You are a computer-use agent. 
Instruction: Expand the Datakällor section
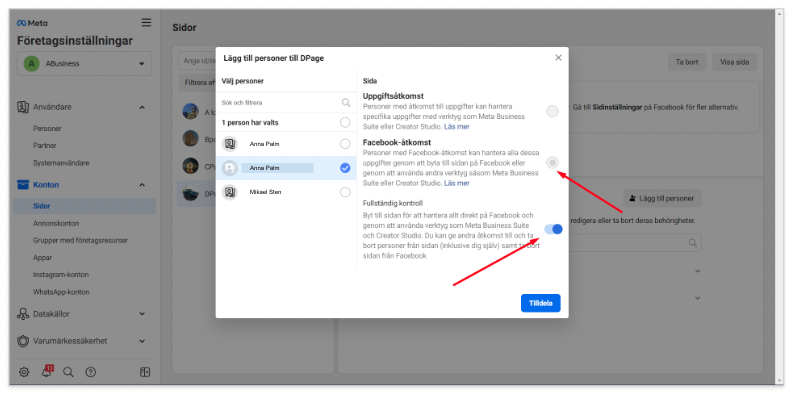[142, 314]
